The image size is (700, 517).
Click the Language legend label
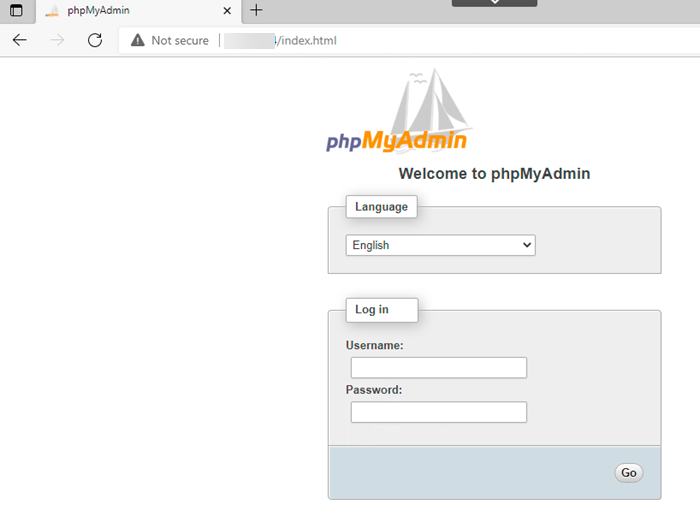tap(381, 207)
